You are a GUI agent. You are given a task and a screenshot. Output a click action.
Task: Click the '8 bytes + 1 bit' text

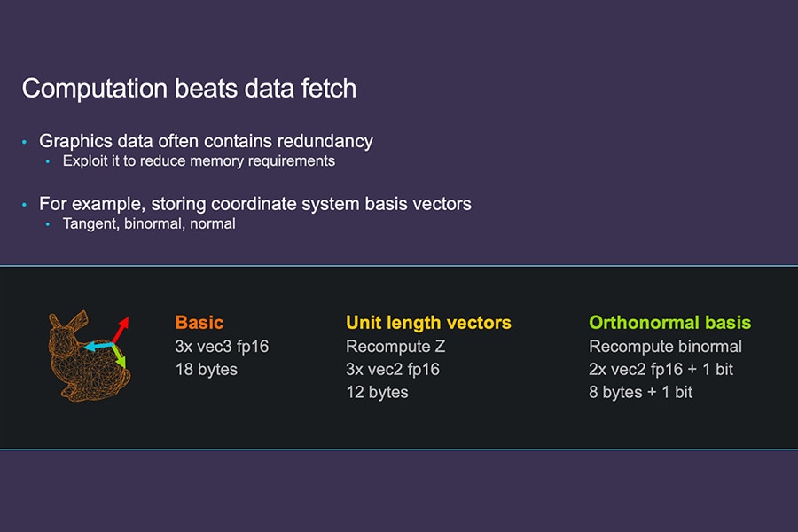[640, 392]
